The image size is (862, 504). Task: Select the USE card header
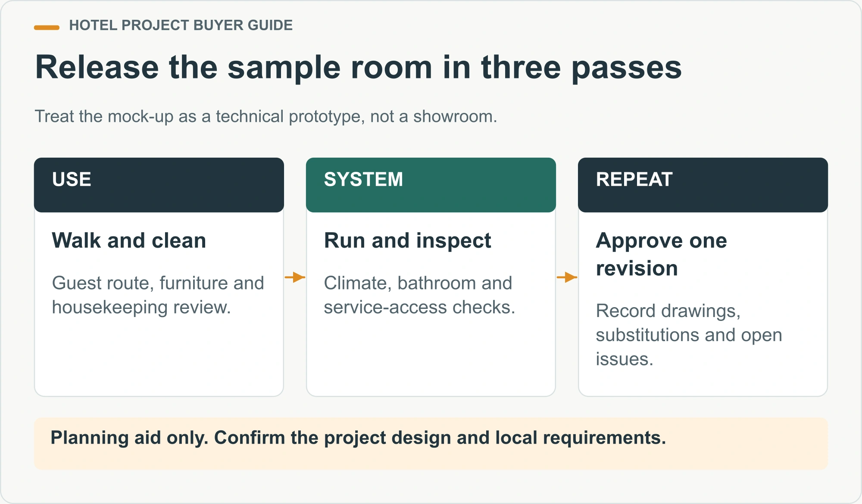point(159,185)
